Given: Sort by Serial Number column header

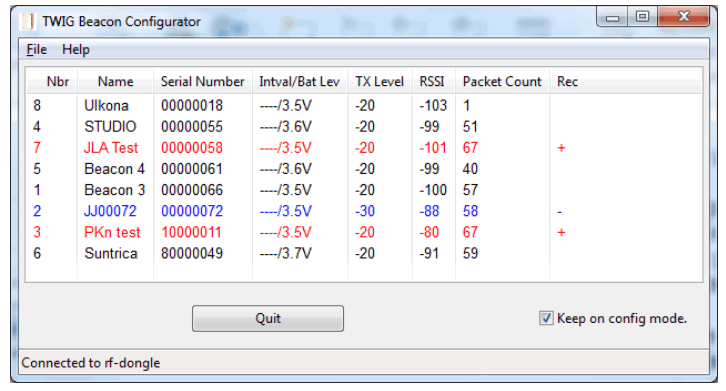Looking at the screenshot, I should (202, 82).
